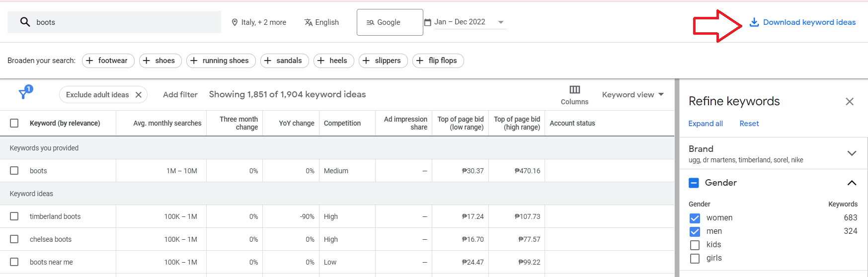Image resolution: width=868 pixels, height=277 pixels.
Task: Click the download arrow icon
Action: tap(754, 22)
